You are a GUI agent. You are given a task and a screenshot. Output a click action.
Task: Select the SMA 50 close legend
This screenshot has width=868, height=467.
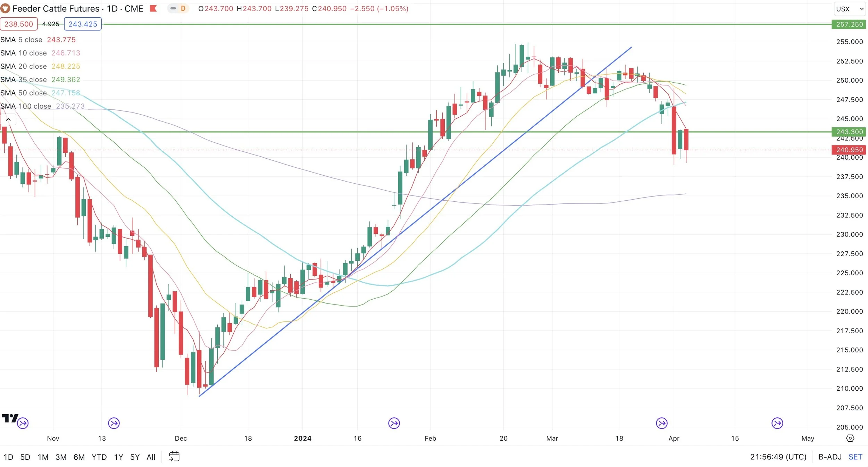click(24, 93)
